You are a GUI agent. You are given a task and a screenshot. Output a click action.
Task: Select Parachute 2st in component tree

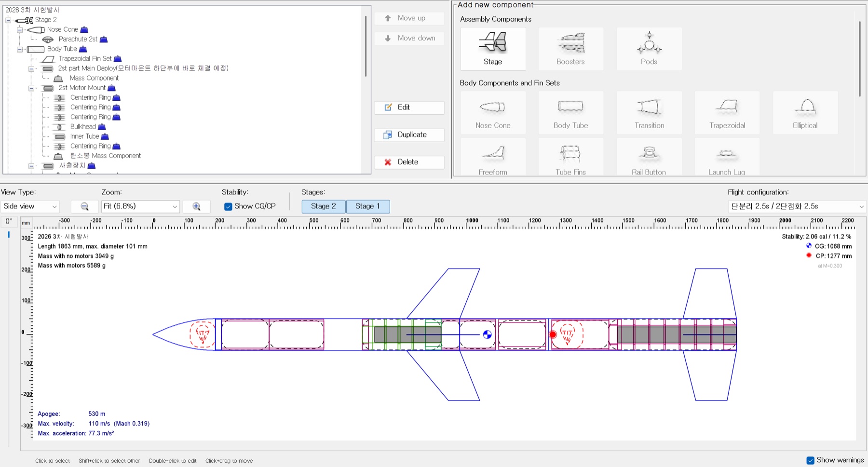click(78, 40)
